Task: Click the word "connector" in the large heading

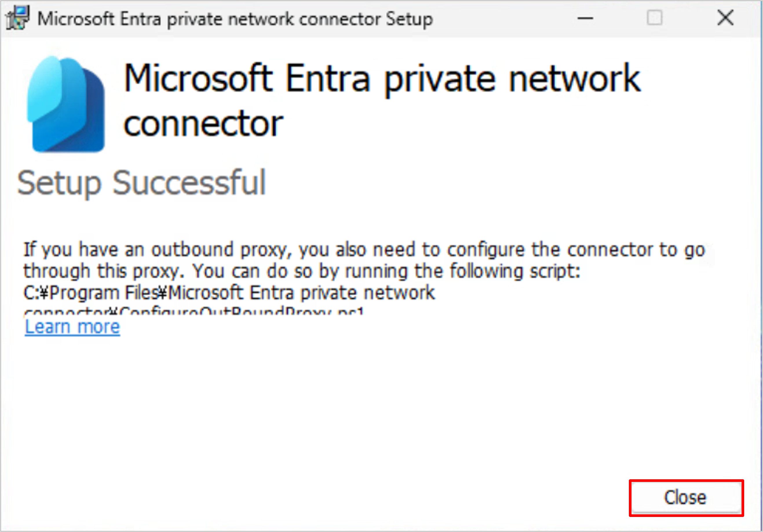Action: pos(203,124)
